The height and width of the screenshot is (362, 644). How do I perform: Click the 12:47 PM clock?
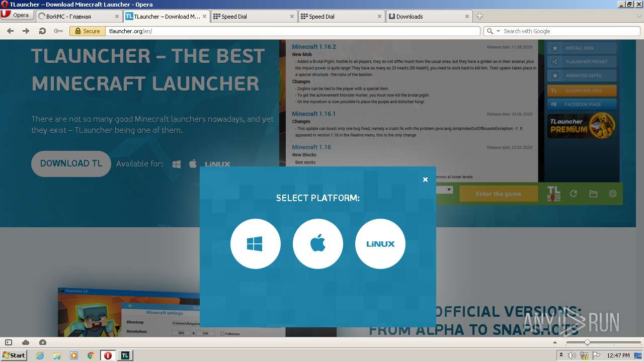pos(618,355)
